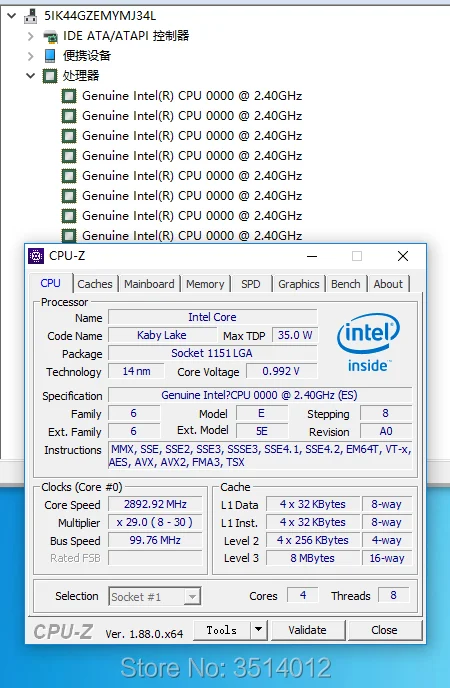Click the Tools button
The width and height of the screenshot is (450, 688).
pyautogui.click(x=222, y=630)
